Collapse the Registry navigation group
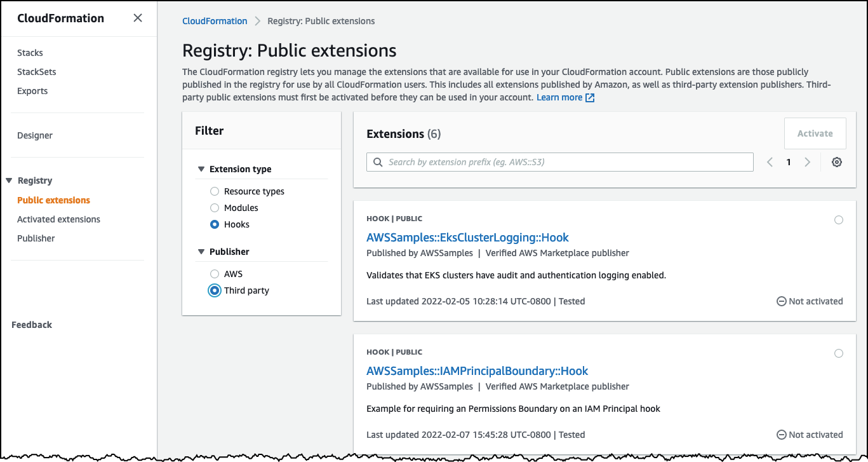868x462 pixels. tap(9, 180)
